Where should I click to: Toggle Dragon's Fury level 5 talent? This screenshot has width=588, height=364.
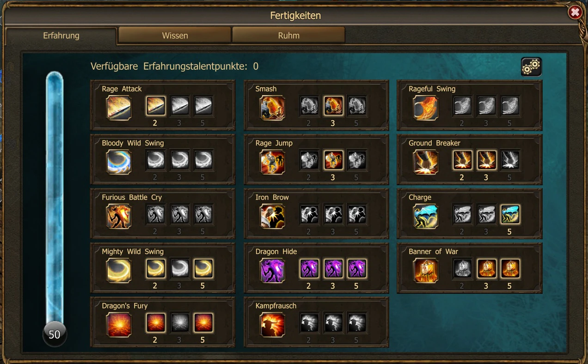(203, 323)
